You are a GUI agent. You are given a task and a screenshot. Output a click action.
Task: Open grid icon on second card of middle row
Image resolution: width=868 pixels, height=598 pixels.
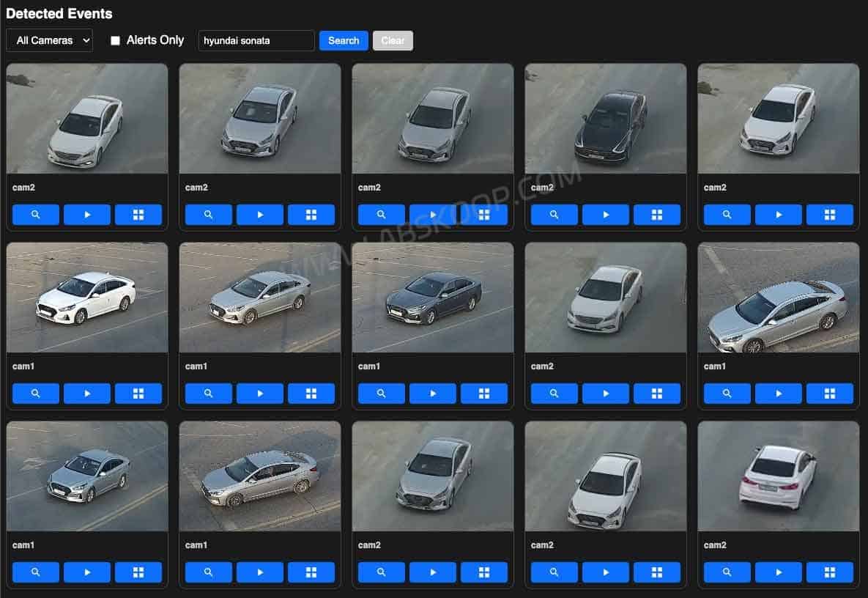(311, 393)
